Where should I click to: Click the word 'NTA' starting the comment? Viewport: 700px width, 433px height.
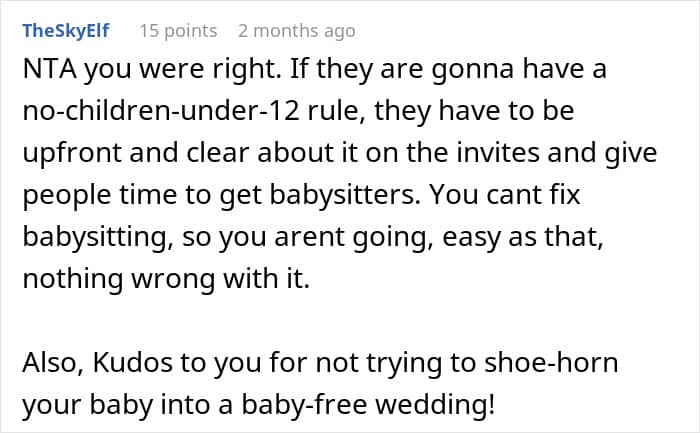pos(50,69)
